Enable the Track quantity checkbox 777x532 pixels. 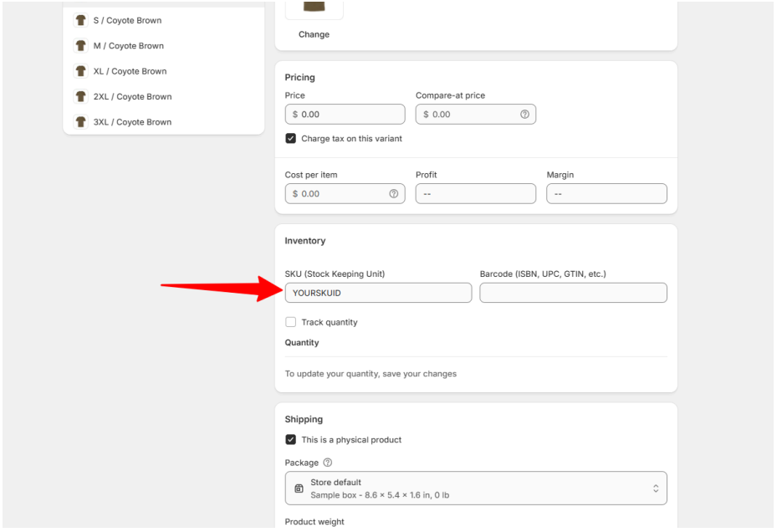click(x=291, y=322)
